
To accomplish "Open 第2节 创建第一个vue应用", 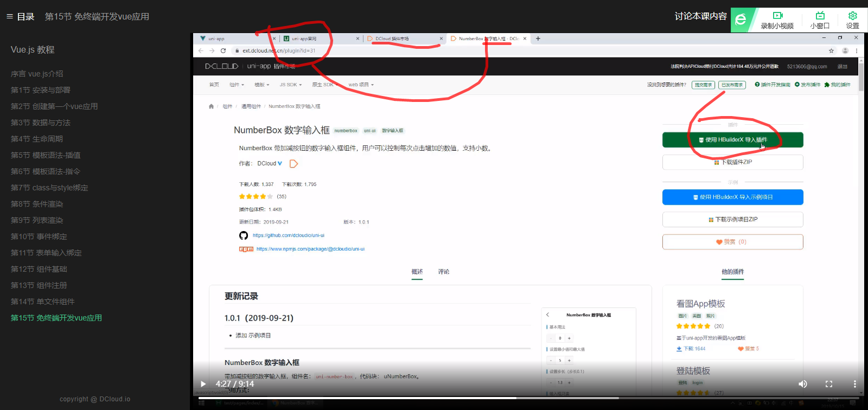I will click(54, 106).
